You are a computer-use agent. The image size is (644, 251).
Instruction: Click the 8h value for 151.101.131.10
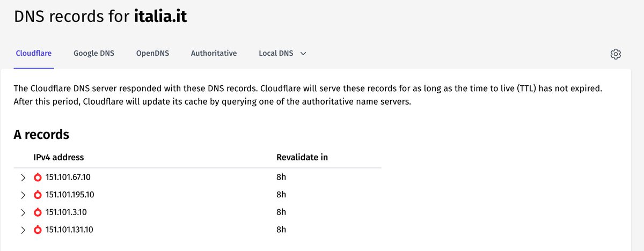point(281,230)
